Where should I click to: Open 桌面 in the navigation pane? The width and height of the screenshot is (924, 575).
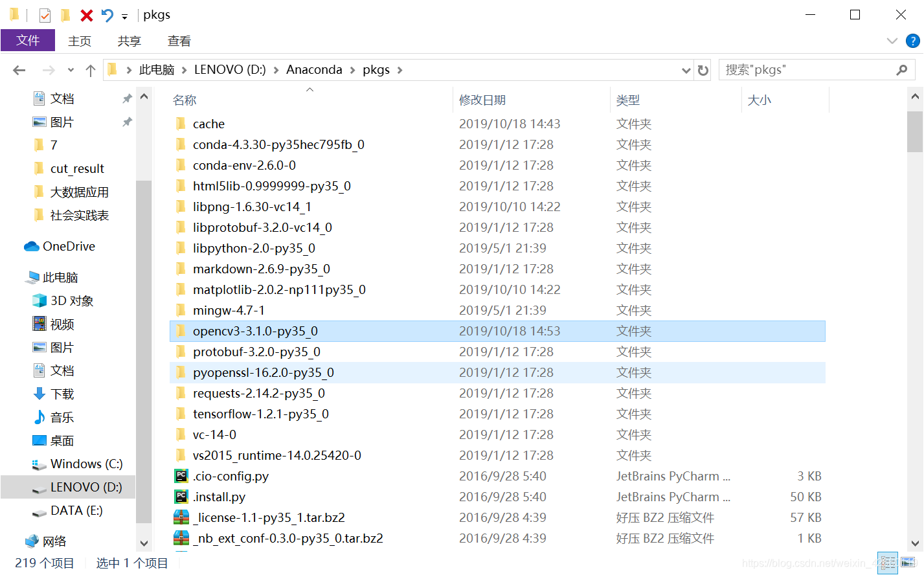tap(62, 440)
